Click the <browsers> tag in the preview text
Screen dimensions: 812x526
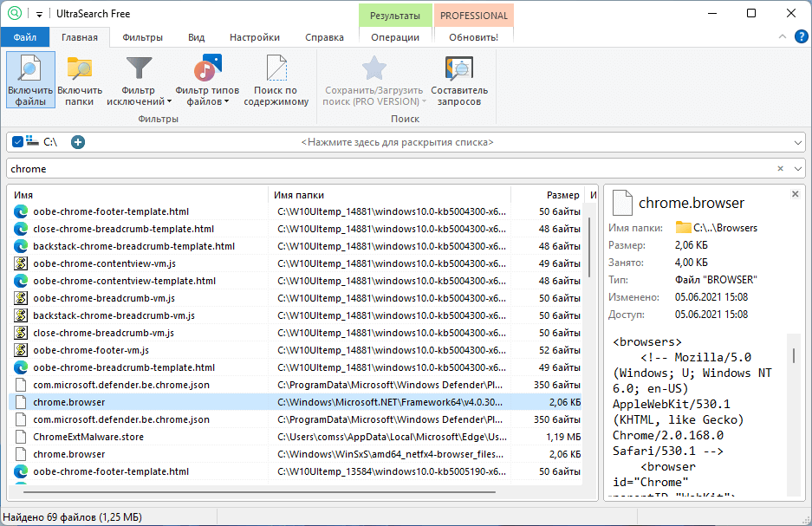point(647,341)
